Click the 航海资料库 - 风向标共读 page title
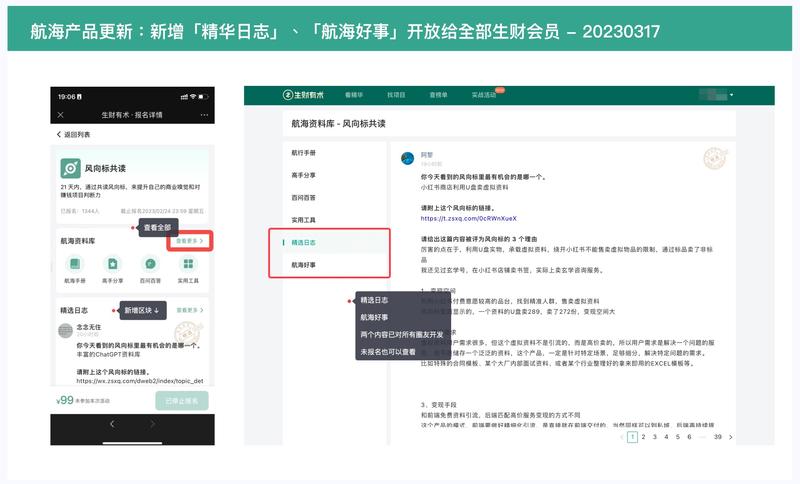 (x=338, y=123)
